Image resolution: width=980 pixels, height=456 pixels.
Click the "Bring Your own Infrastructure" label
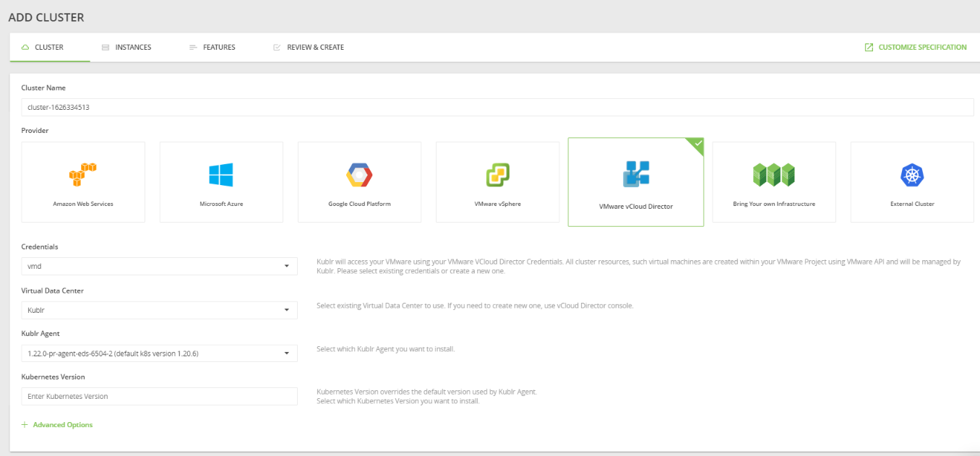tap(774, 204)
